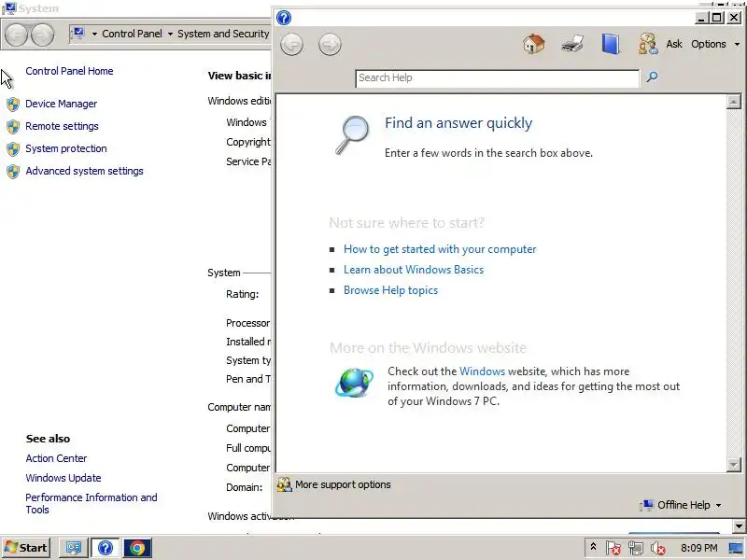Click Show desktop button on the taskbar
Screen dimensions: 747x560
pyautogui.click(x=737, y=548)
